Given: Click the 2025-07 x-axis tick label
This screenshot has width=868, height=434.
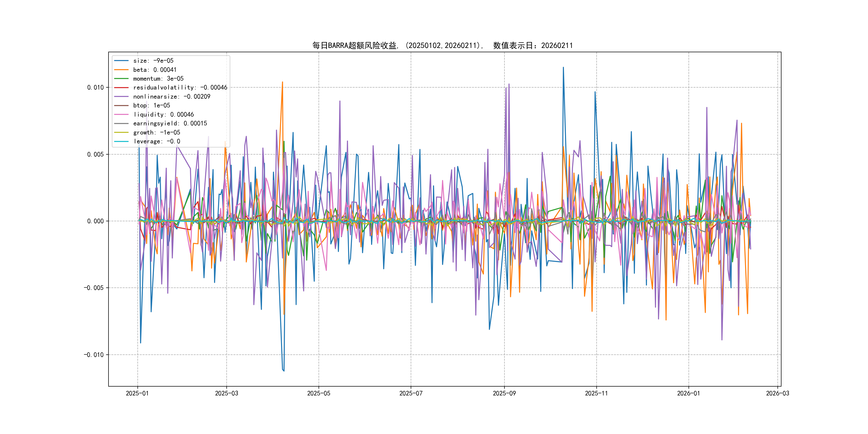Looking at the screenshot, I should click(411, 393).
